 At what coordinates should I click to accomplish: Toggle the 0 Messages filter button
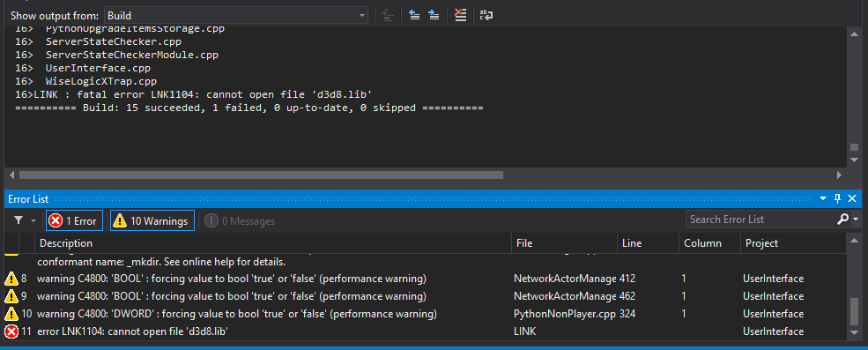coord(239,221)
